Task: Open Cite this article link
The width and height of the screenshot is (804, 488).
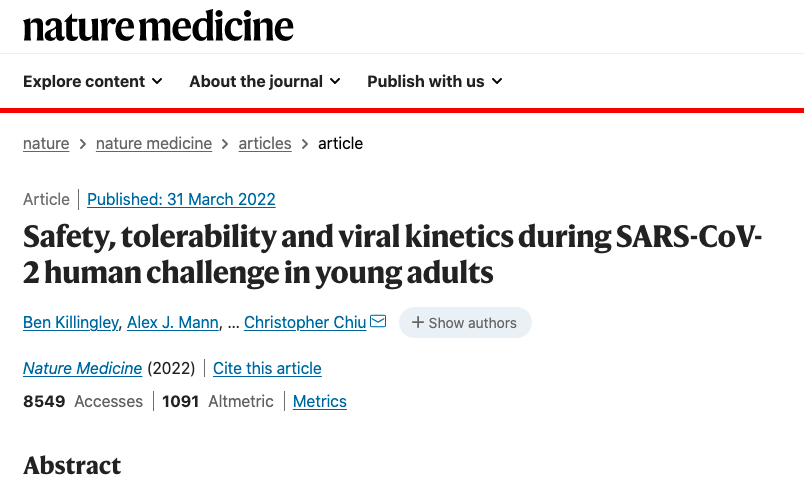Action: [x=267, y=368]
